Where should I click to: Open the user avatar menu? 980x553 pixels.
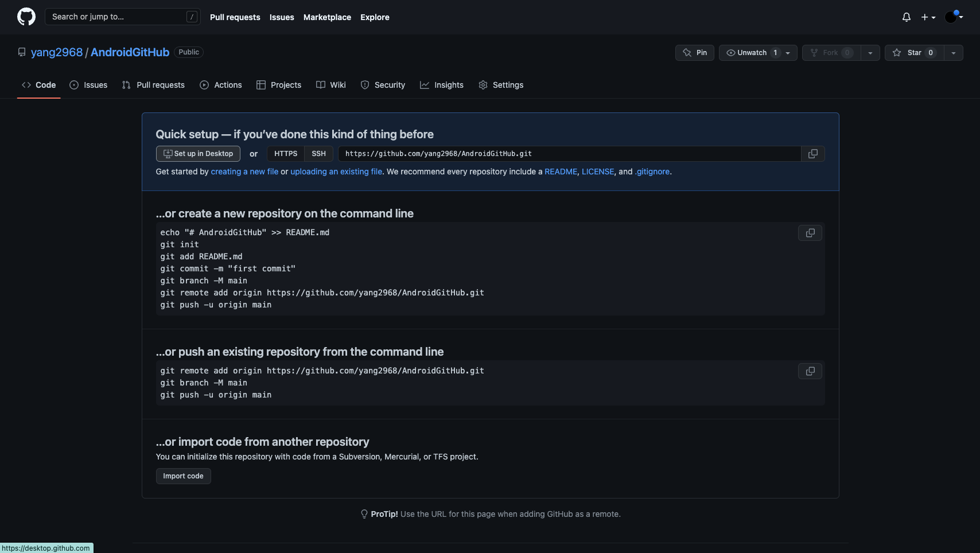(x=953, y=17)
